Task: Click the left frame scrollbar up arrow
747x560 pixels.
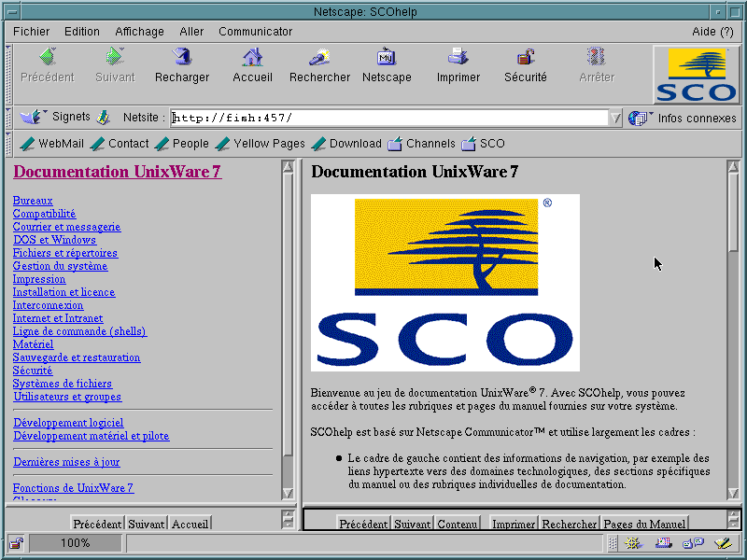Action: click(288, 167)
